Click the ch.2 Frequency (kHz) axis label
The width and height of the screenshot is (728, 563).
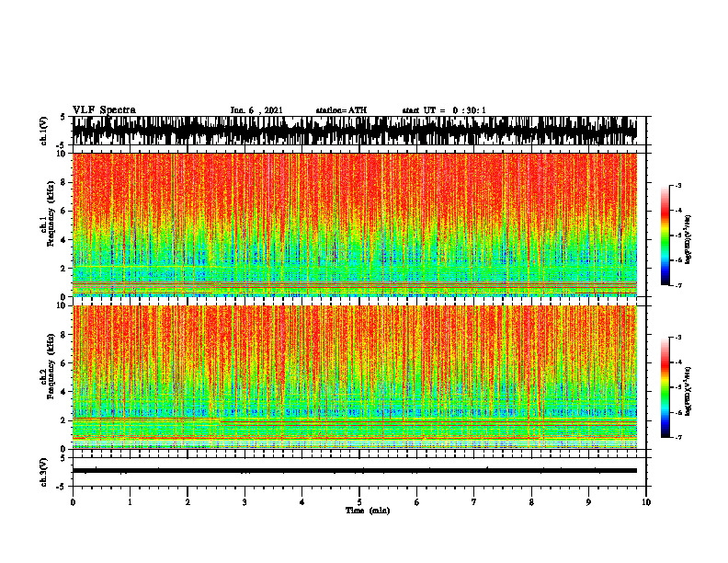tap(48, 366)
